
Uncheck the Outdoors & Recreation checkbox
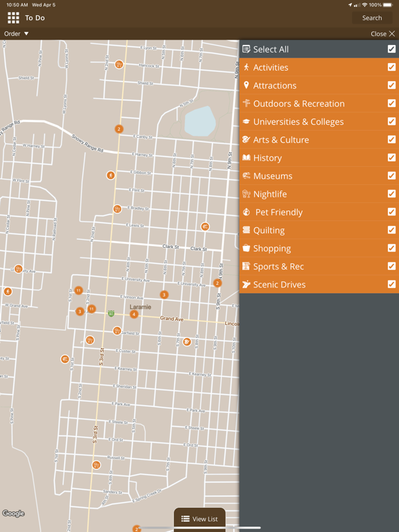(x=391, y=103)
